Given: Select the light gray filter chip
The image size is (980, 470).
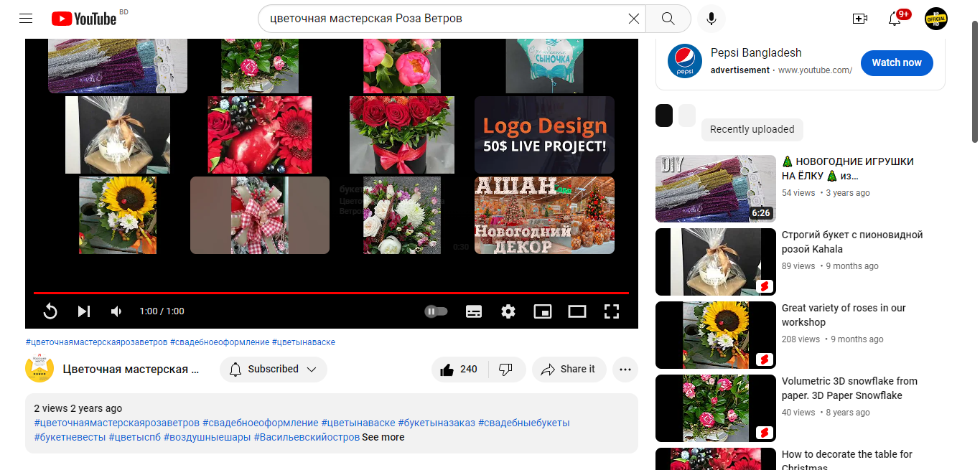Looking at the screenshot, I should (687, 116).
